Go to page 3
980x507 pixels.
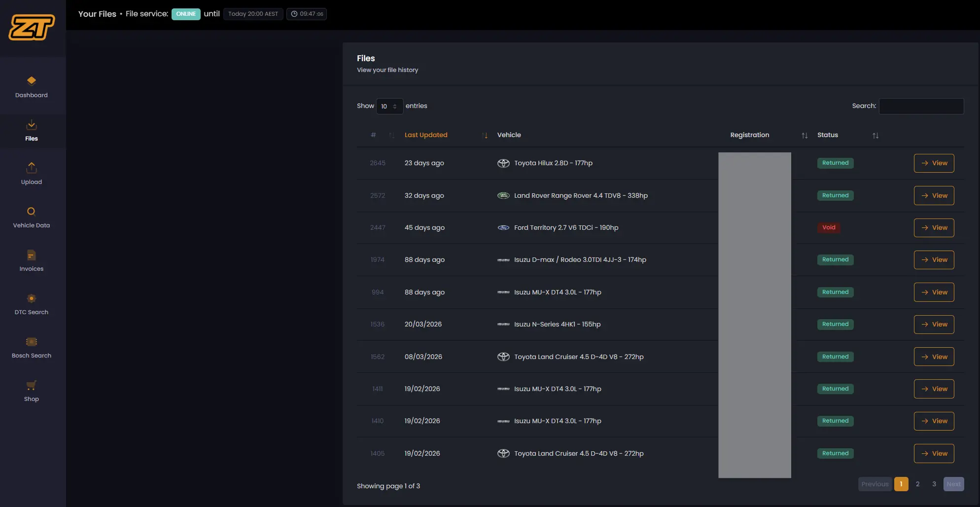click(934, 484)
